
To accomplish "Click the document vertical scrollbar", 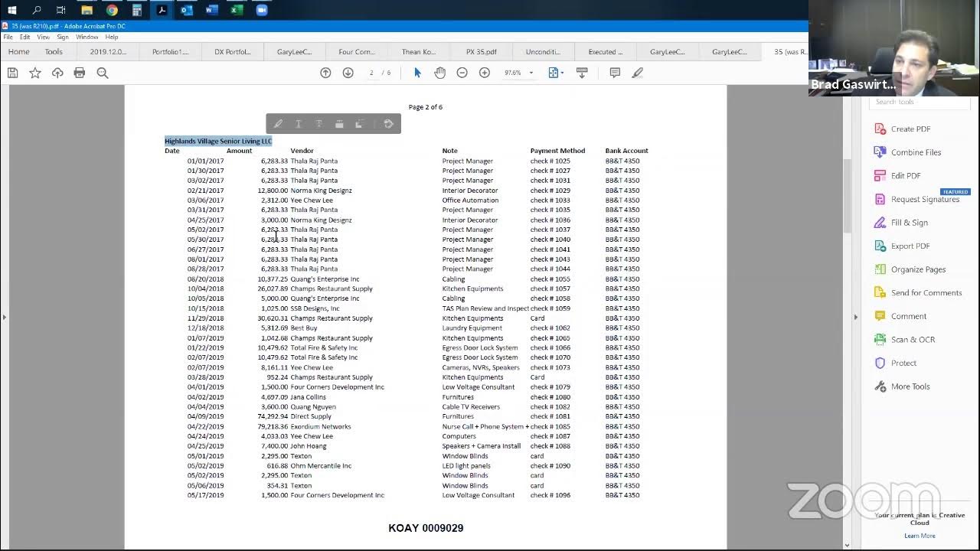I will 847,197.
